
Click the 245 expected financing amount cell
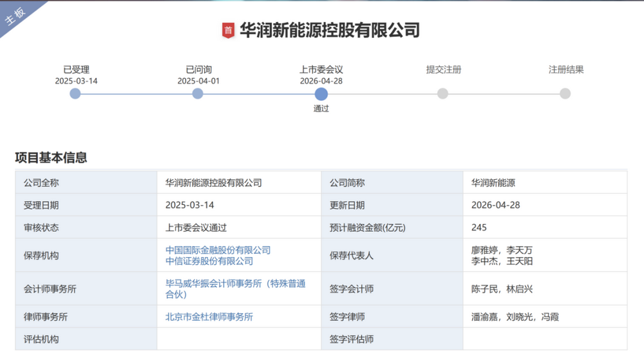pyautogui.click(x=479, y=227)
